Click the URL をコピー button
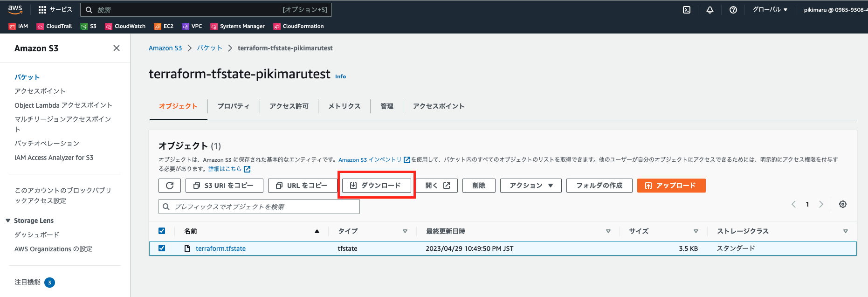This screenshot has height=297, width=868. 302,186
